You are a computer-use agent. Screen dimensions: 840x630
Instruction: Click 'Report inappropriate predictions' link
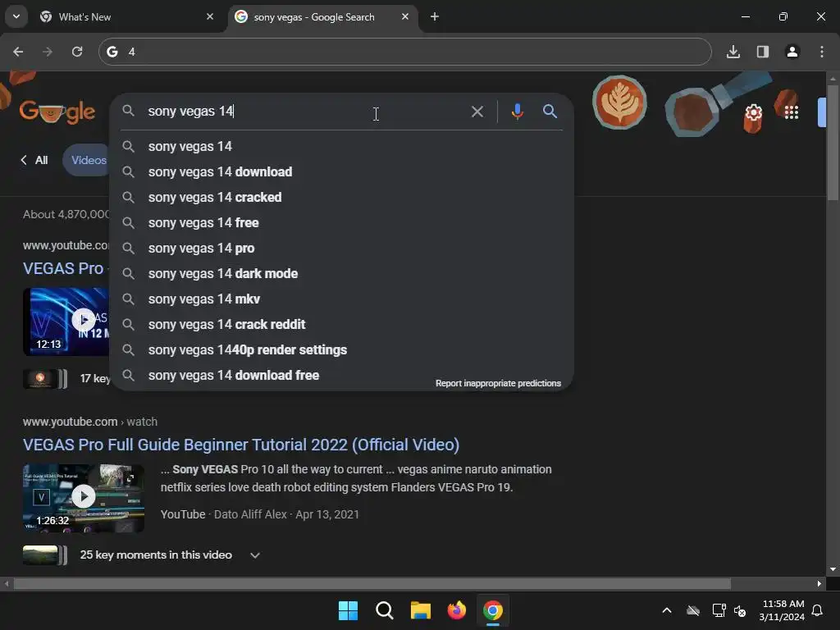(x=498, y=383)
